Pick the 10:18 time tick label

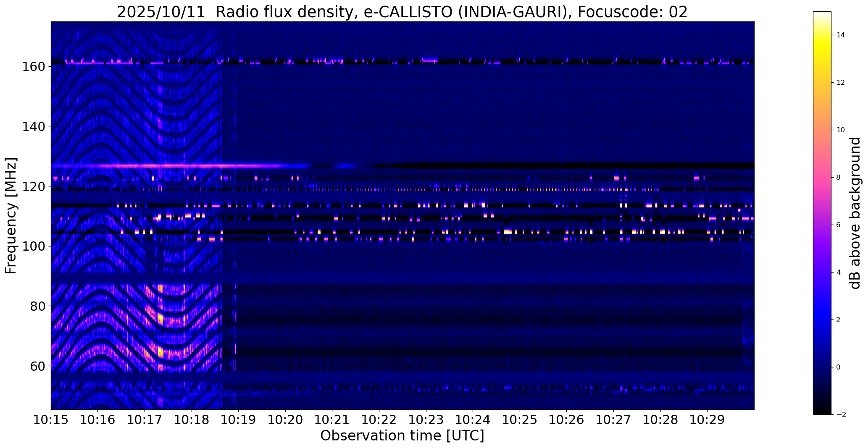[192, 420]
